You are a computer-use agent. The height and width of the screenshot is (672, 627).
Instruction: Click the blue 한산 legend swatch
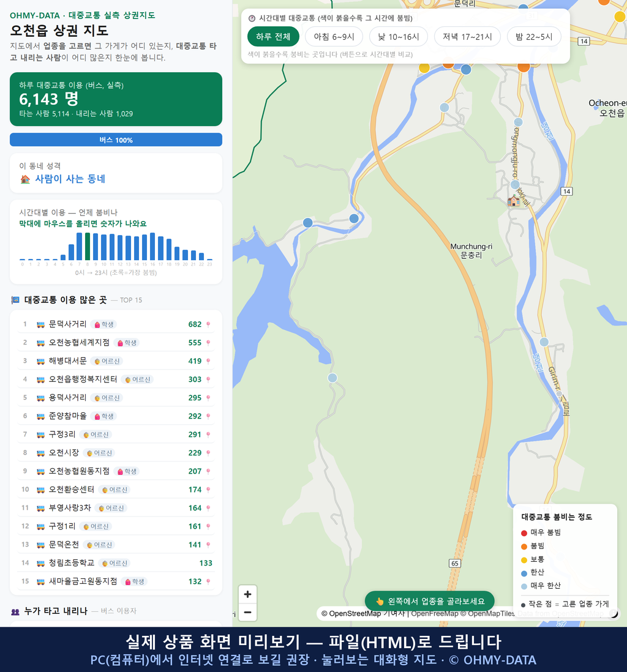tap(524, 573)
